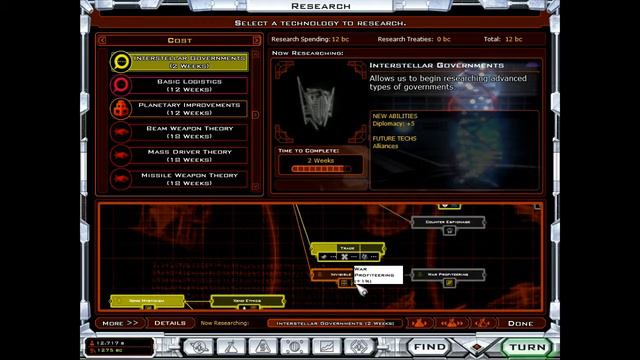Click the Research Spending 12 bc value
This screenshot has width=640, height=360.
click(340, 39)
